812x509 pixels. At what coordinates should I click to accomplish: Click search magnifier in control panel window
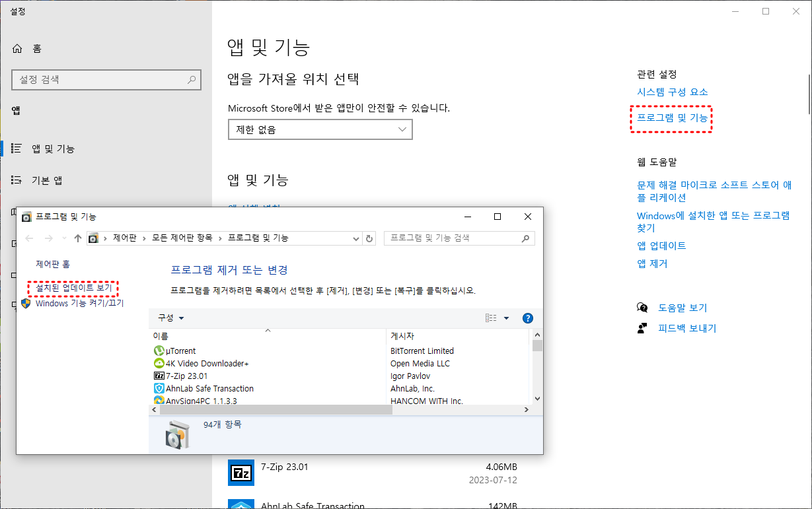526,238
